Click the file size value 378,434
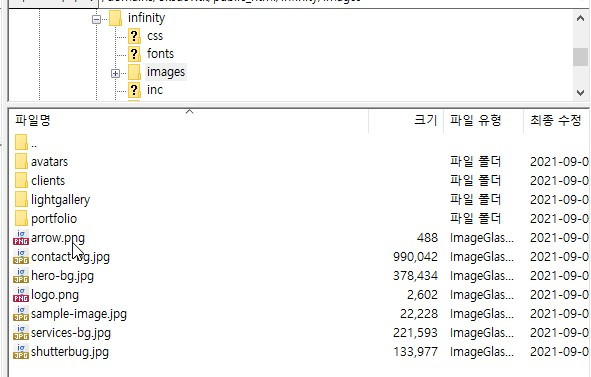This screenshot has width=591, height=377. (415, 276)
